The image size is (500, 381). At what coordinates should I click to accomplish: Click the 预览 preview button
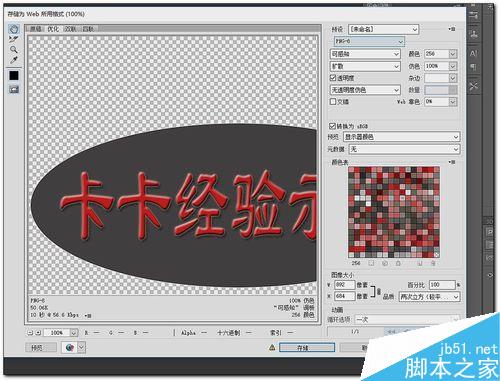41,348
